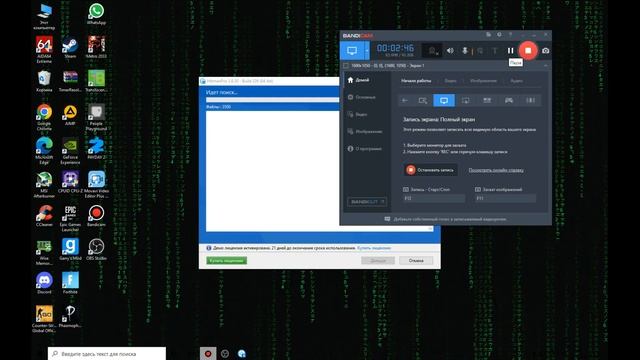Viewport: 640px width, 360px height.
Task: Collapse the Bandicam panel with the chevron
Action: (545, 65)
